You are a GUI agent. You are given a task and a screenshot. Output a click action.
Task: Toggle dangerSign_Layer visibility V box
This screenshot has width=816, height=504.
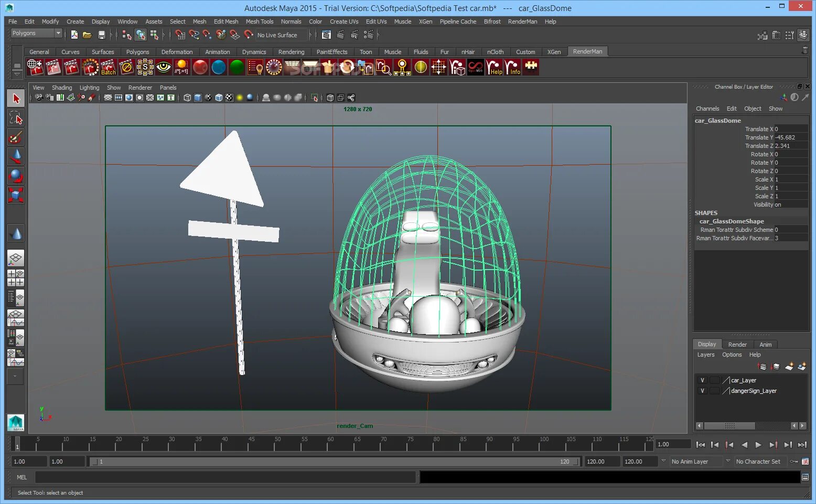coord(702,391)
